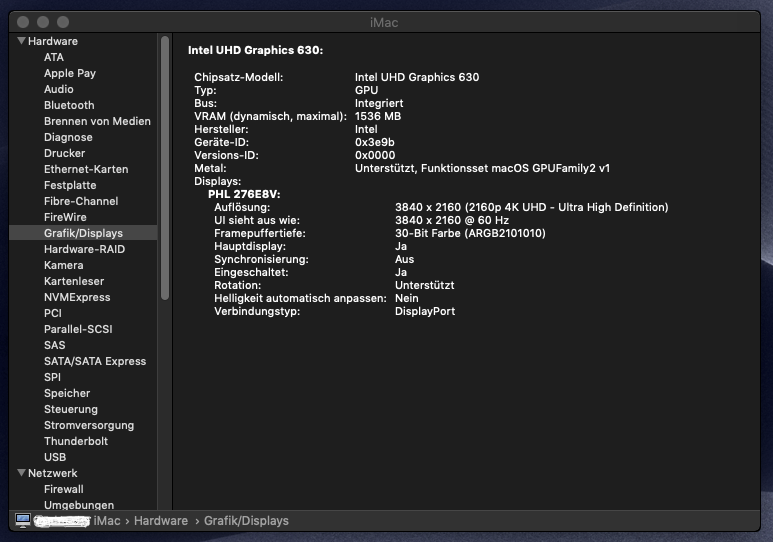Click the Helligkeit automatisch anpassen value Nein

pos(407,298)
